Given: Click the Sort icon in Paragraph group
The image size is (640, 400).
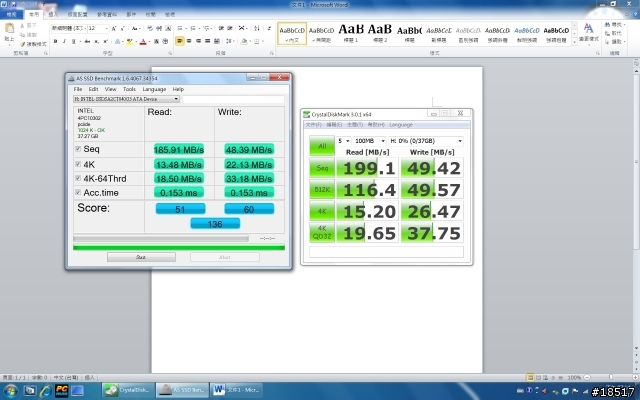Looking at the screenshot, I should [257, 28].
